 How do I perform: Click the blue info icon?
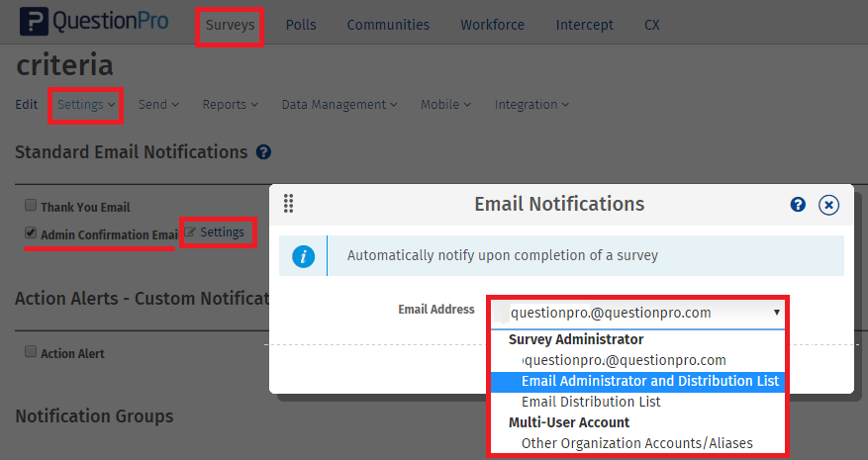(304, 256)
